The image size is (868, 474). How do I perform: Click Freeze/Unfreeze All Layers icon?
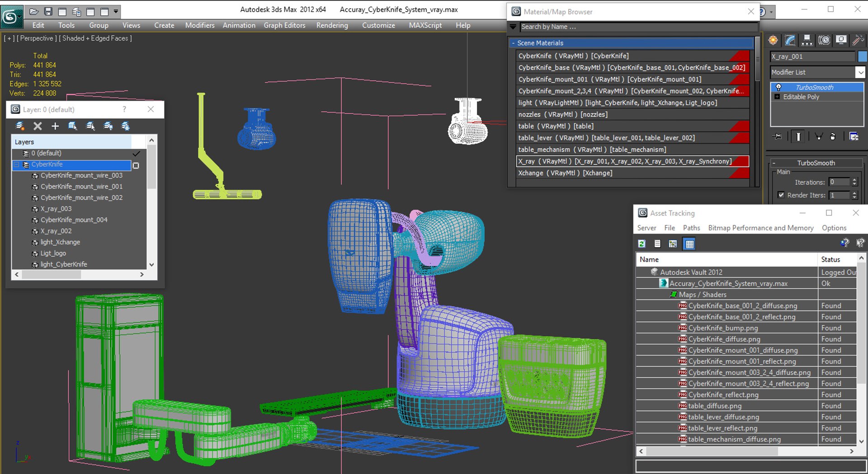click(x=125, y=126)
